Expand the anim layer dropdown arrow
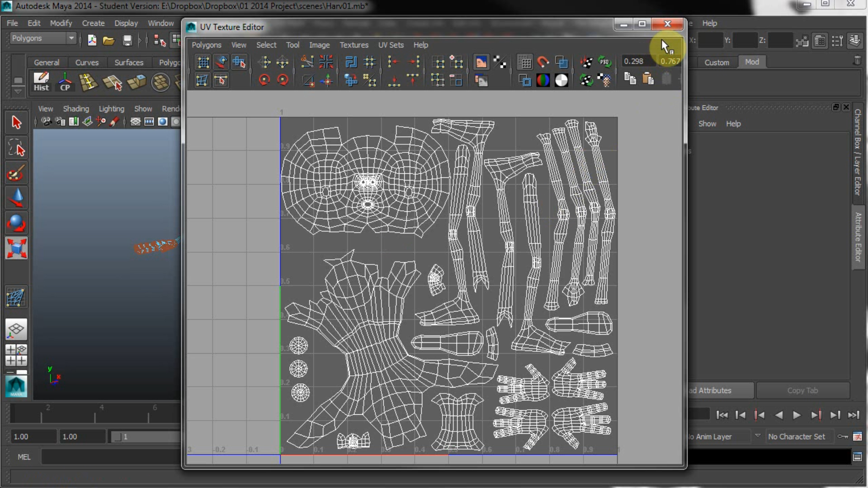This screenshot has height=488, width=868. pos(758,436)
